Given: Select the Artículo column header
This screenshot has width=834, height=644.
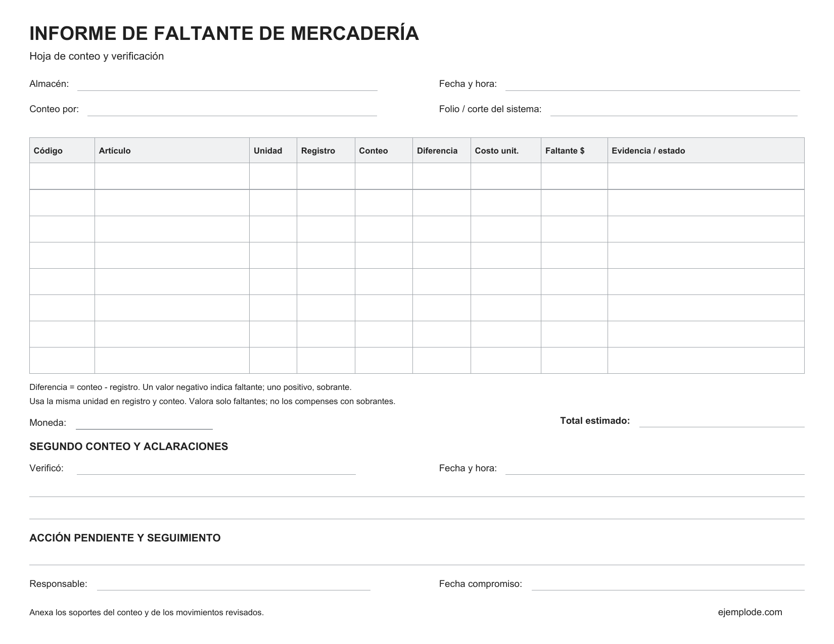Looking at the screenshot, I should 172,151.
